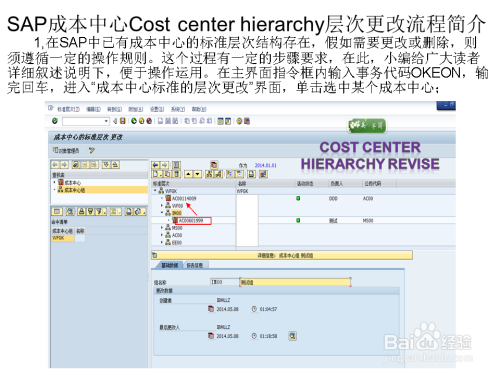Image resolution: width=500 pixels, height=375 pixels.
Task: Click the green status light in AC00601999 row
Action: 298,220
